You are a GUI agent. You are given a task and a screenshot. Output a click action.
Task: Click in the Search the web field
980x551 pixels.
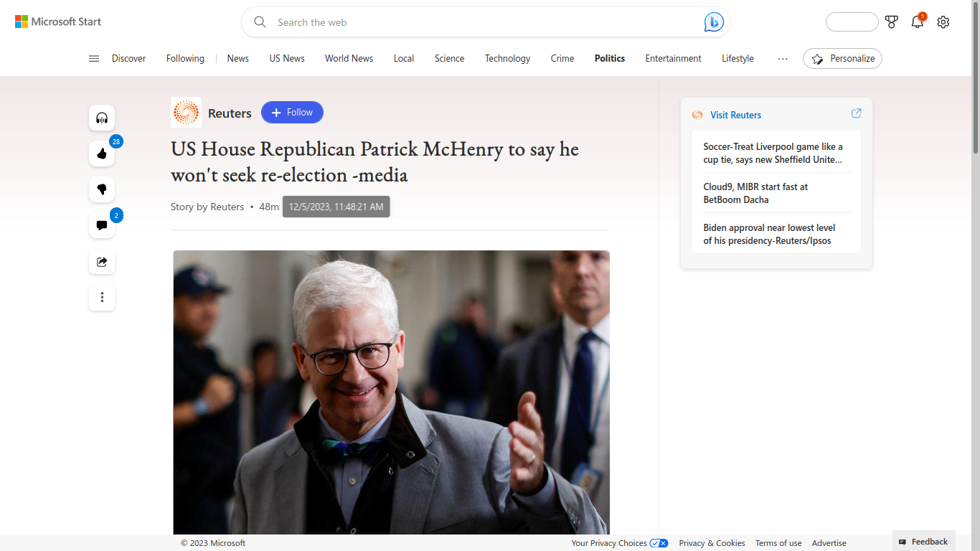click(486, 22)
